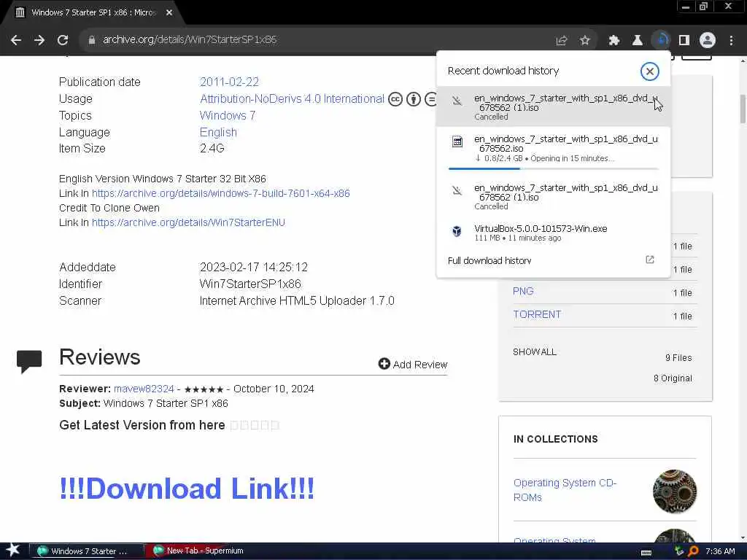Open Operating System CD-ROMs collection
This screenshot has height=560, width=747.
coord(565,490)
